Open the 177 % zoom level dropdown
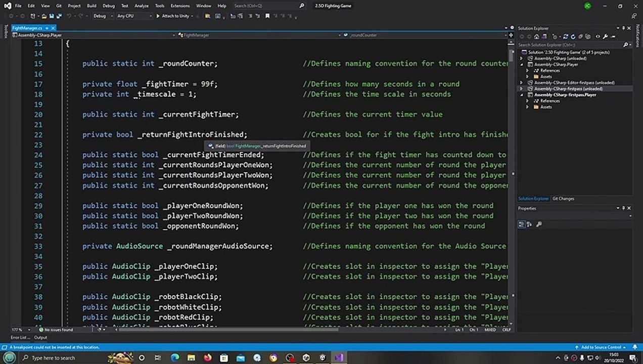The image size is (643, 364). point(20,330)
